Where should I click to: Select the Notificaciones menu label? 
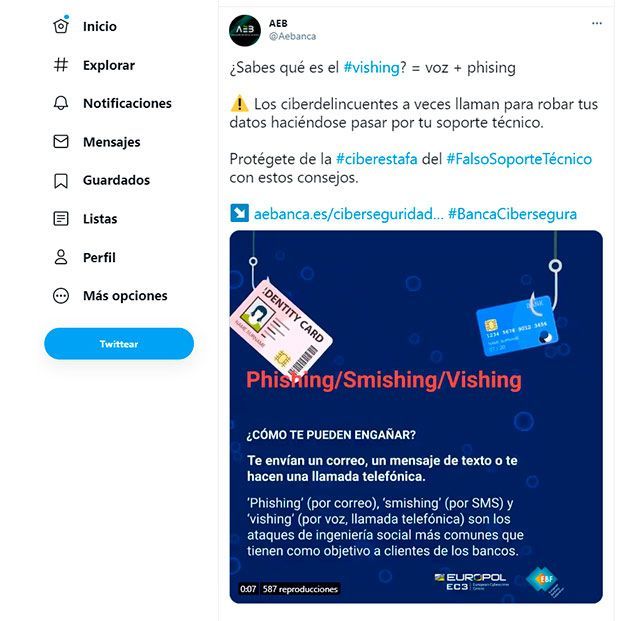click(127, 103)
